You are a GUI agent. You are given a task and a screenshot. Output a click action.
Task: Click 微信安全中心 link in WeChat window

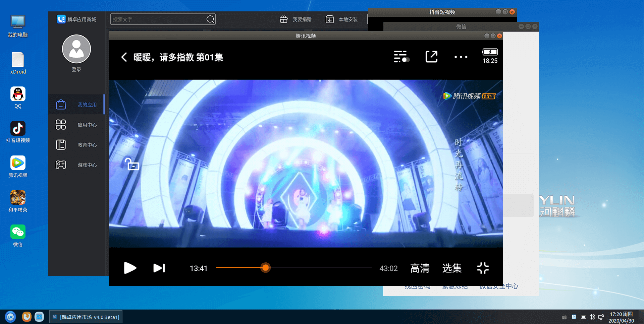[499, 286]
